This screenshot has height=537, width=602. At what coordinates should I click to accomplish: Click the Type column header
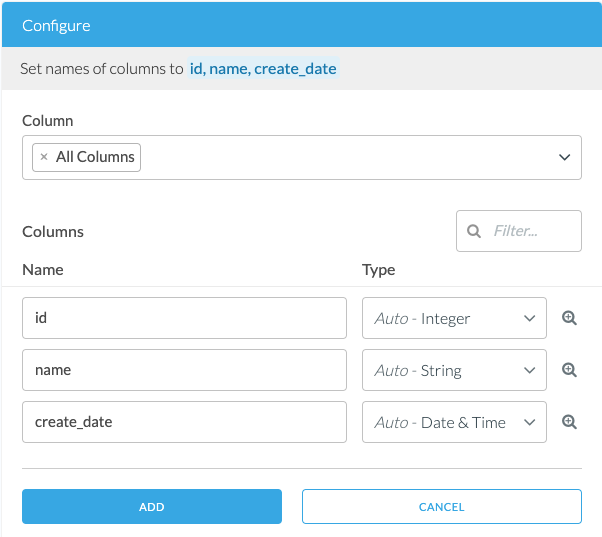click(378, 269)
